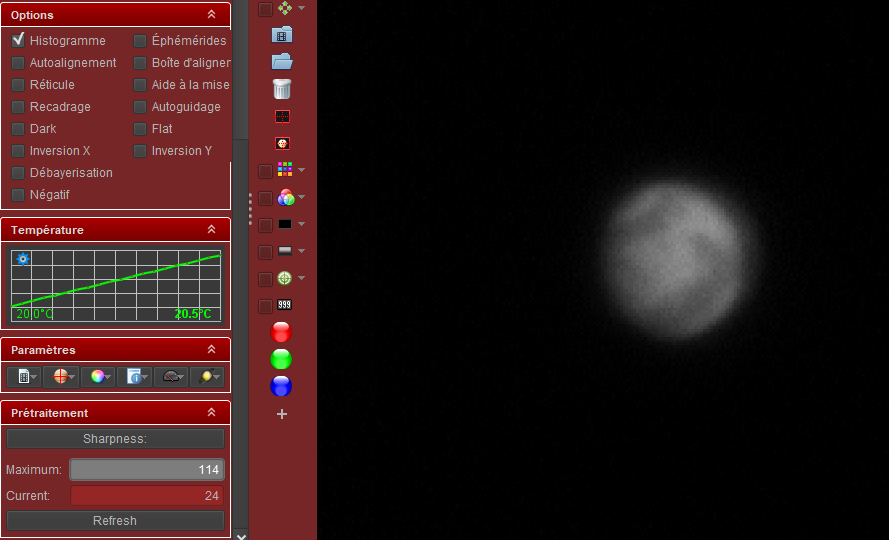Open the info page button in Paramètres
889x540 pixels.
tap(134, 377)
